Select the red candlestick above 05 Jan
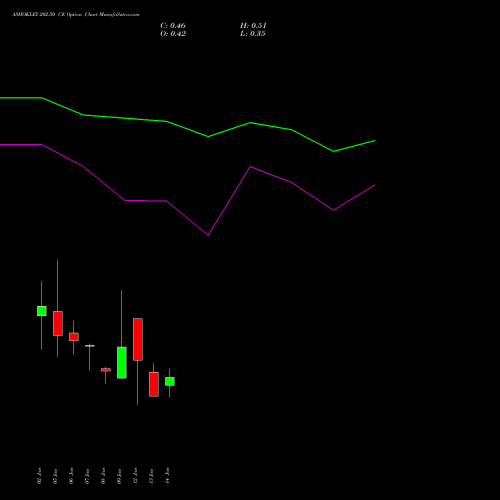Viewport: 500px width, 500px height. (x=58, y=323)
